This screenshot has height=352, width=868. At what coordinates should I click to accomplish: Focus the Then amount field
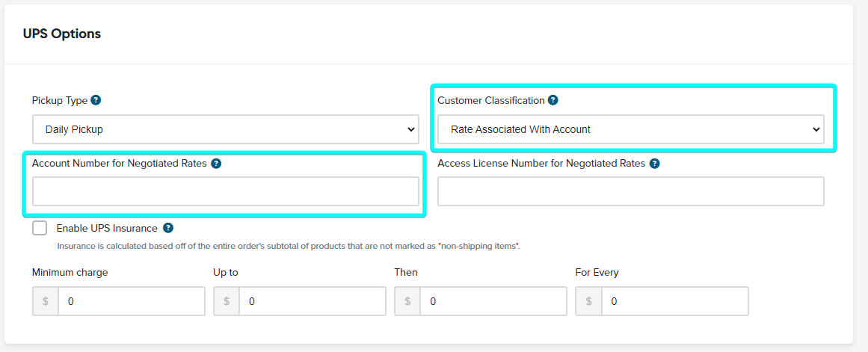pos(493,301)
